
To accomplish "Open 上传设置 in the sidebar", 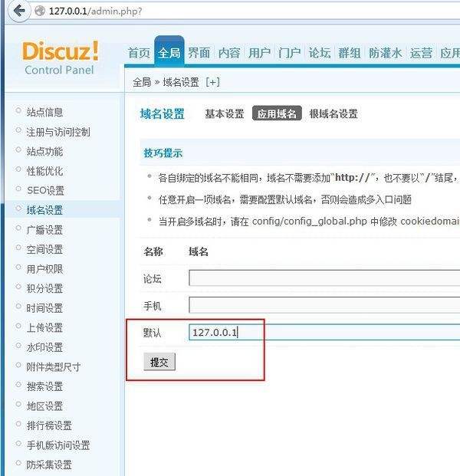I will (44, 327).
